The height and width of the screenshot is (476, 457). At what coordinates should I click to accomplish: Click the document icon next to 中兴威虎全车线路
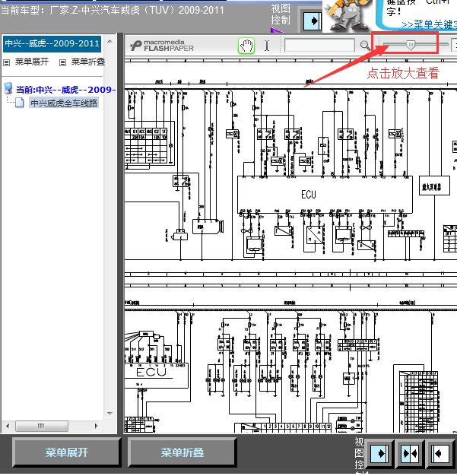[20, 103]
